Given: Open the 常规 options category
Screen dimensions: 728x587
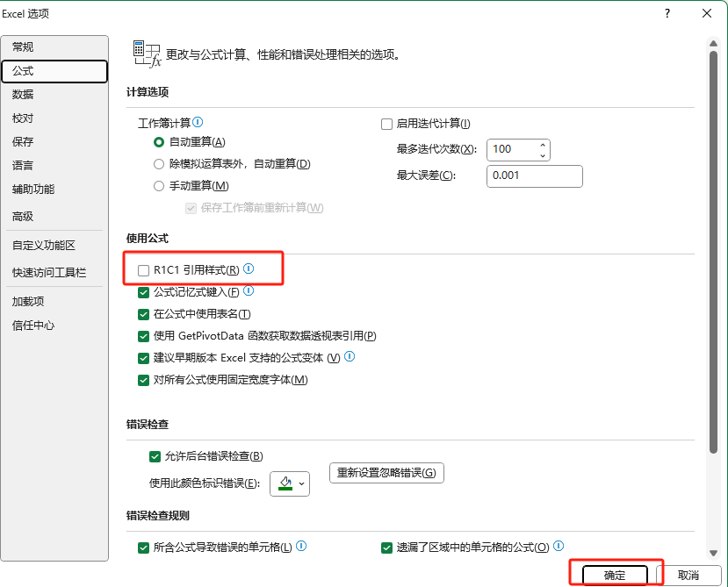Looking at the screenshot, I should [54, 47].
